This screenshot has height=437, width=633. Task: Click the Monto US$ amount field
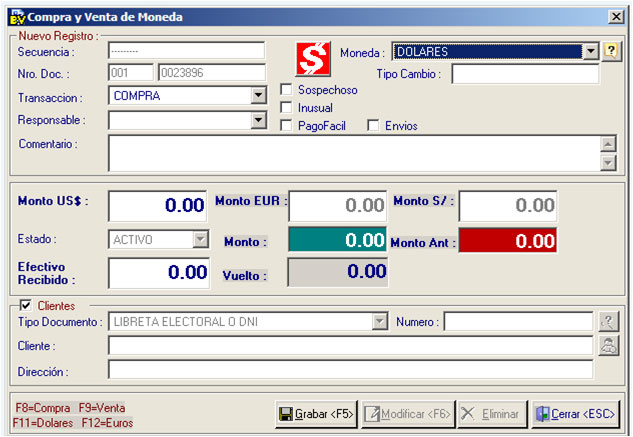tap(157, 206)
